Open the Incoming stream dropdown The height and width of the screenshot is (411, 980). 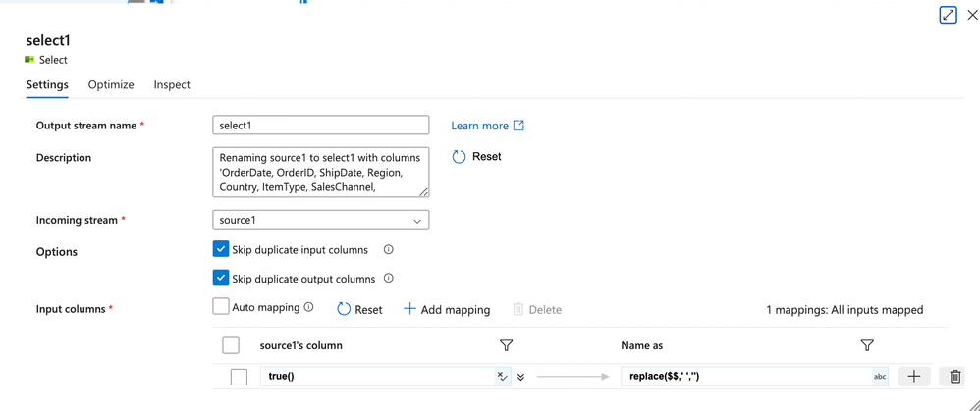pyautogui.click(x=320, y=221)
